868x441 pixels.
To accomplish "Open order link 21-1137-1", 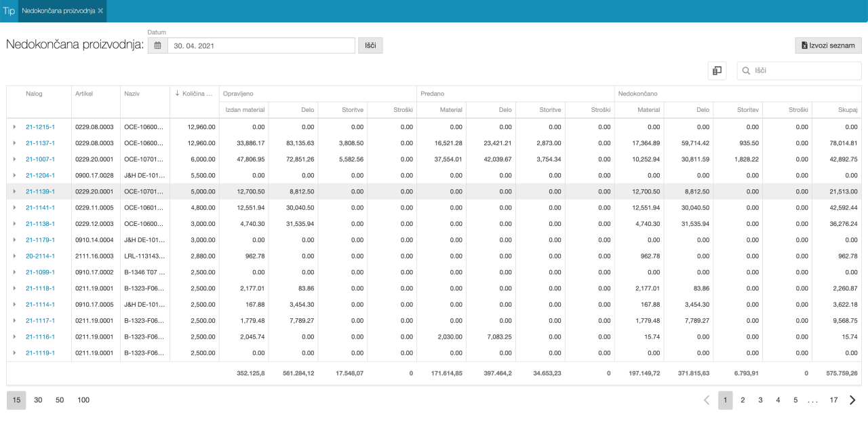I will [x=40, y=143].
